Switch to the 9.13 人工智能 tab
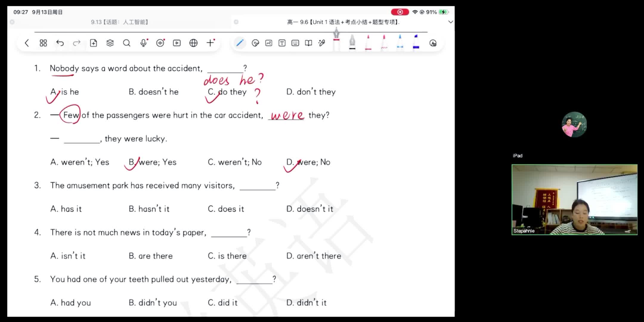 click(x=120, y=22)
